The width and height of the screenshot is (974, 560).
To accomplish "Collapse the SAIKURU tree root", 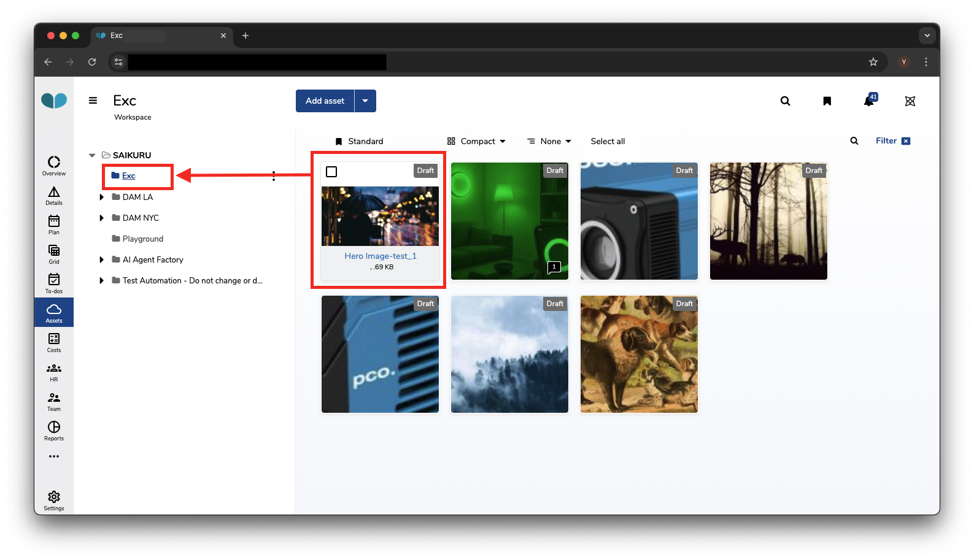I will point(92,156).
